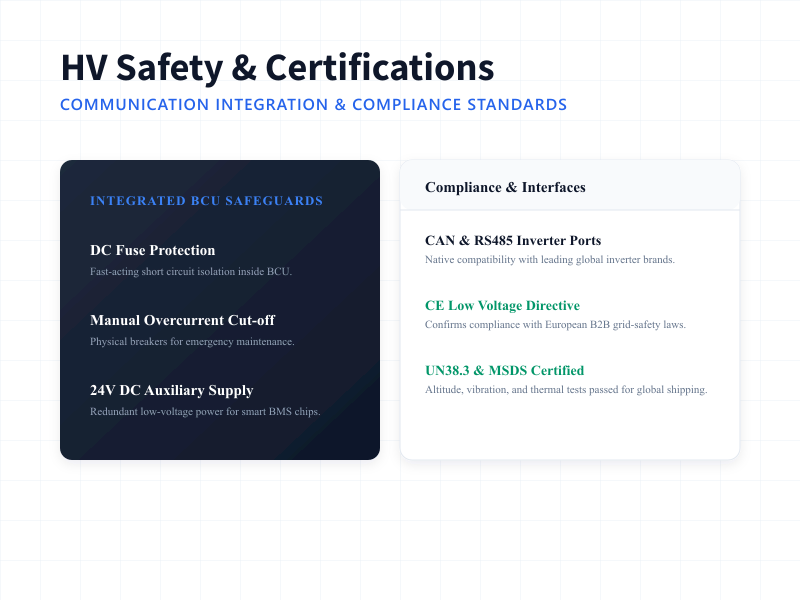Select the 'HV Safety & Certifications' title
This screenshot has height=600, width=800.
coord(277,67)
